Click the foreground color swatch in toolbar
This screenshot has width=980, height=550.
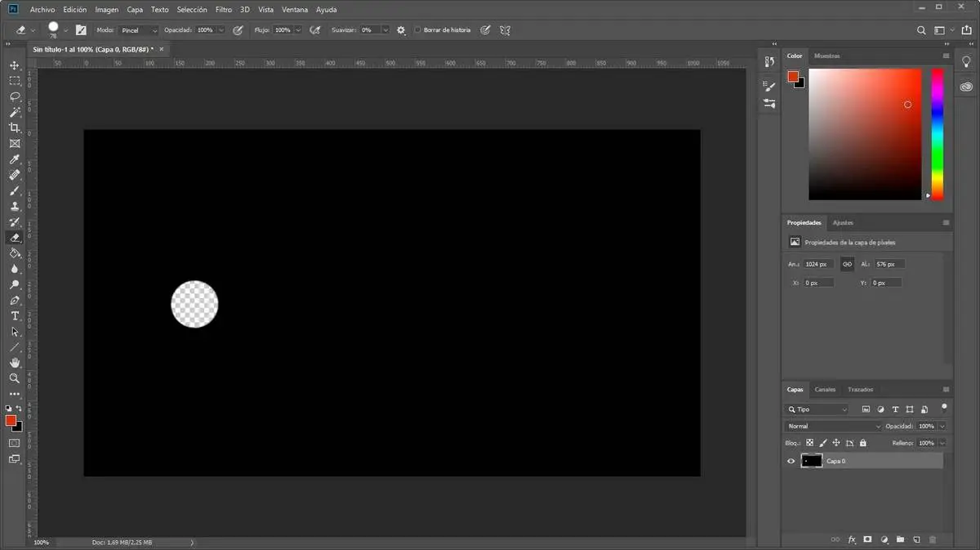click(11, 420)
